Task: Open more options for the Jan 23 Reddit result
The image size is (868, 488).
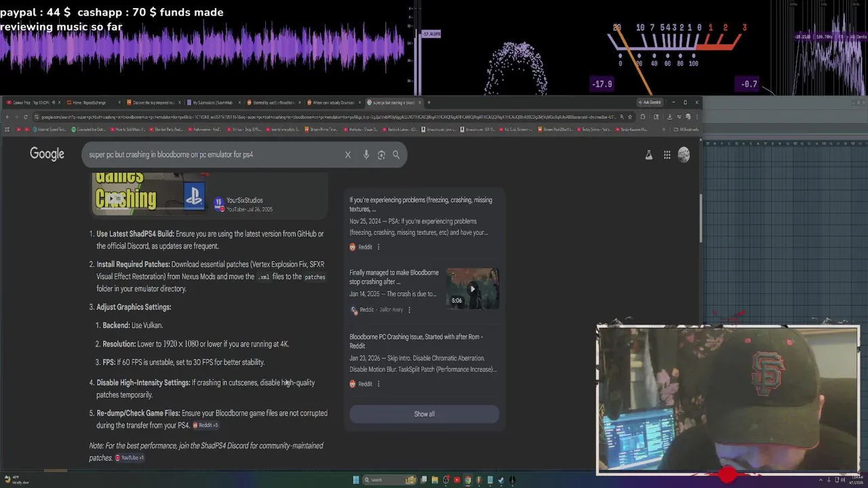Action: tap(378, 384)
